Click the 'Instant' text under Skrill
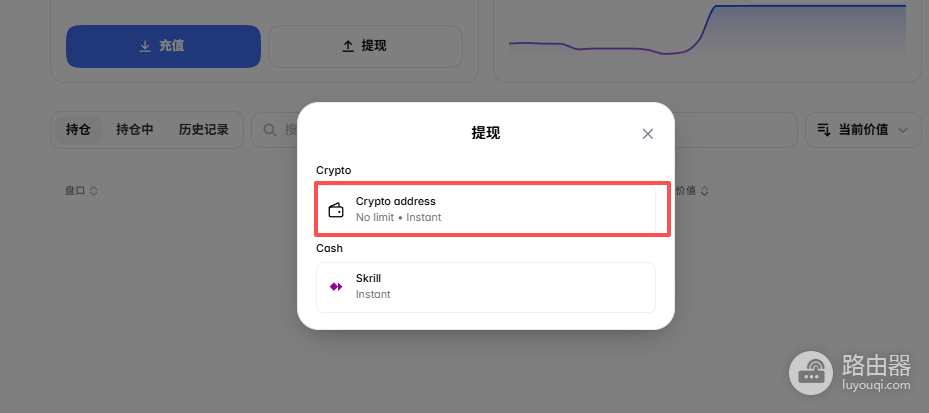Viewport: 929px width, 413px height. [x=373, y=294]
